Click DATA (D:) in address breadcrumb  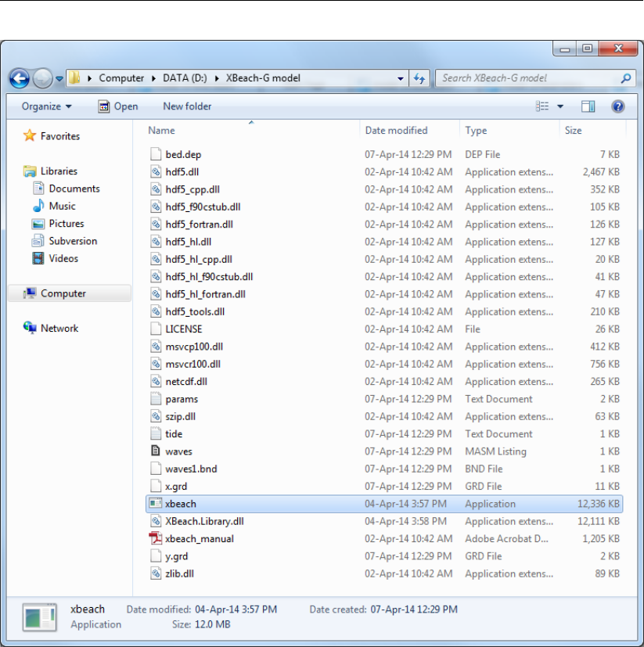click(x=185, y=78)
